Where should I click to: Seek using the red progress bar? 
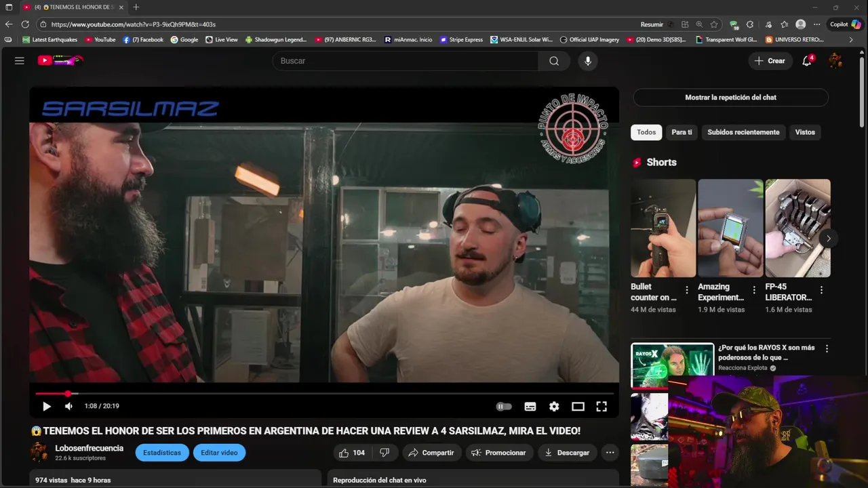[324, 393]
